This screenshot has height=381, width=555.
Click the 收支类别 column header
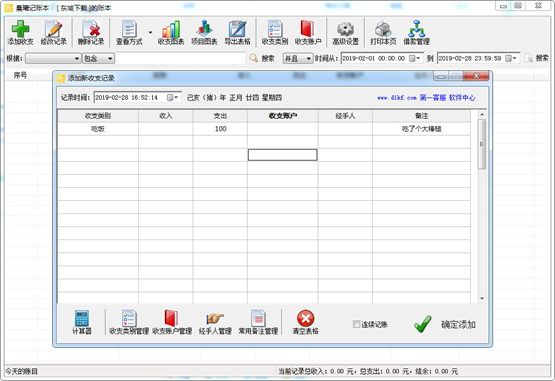(x=98, y=116)
